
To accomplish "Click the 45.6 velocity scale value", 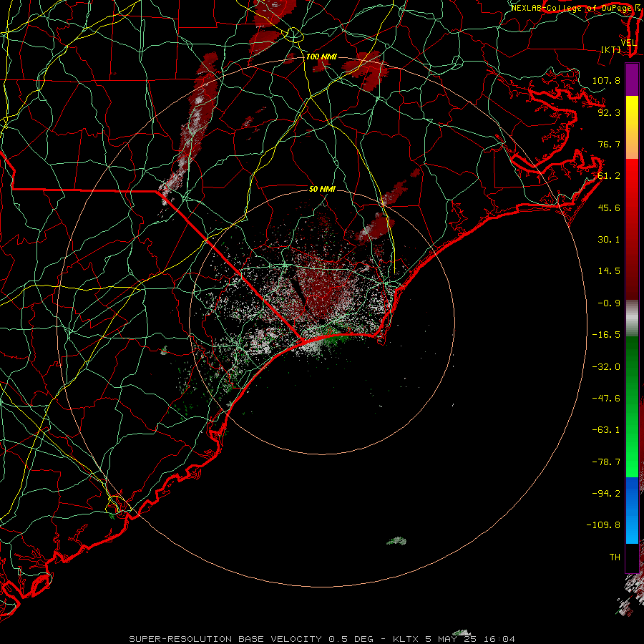I will [x=609, y=208].
